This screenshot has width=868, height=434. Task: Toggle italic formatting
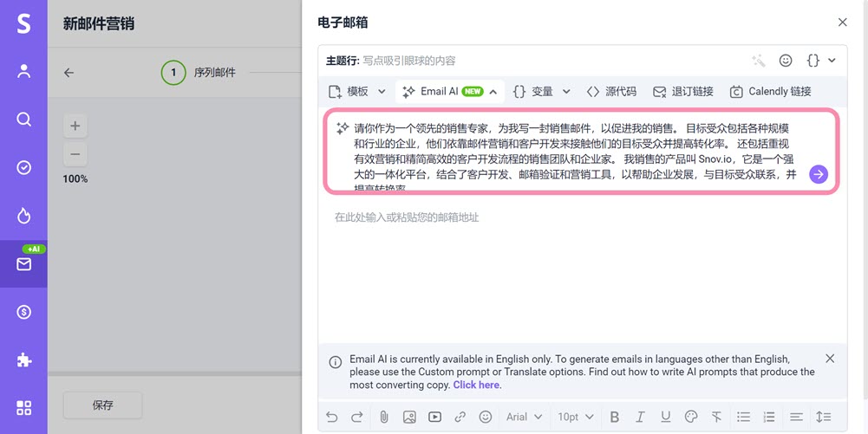(x=640, y=417)
